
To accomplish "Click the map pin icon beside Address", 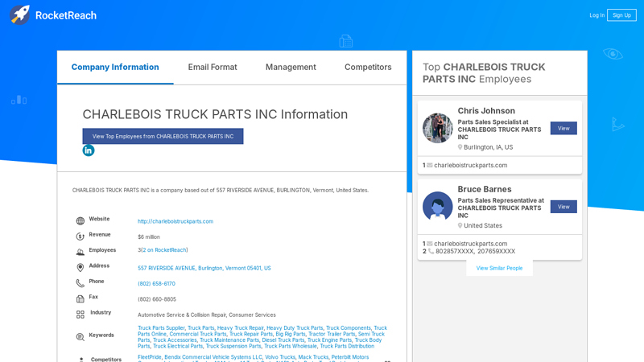I will coord(80,268).
